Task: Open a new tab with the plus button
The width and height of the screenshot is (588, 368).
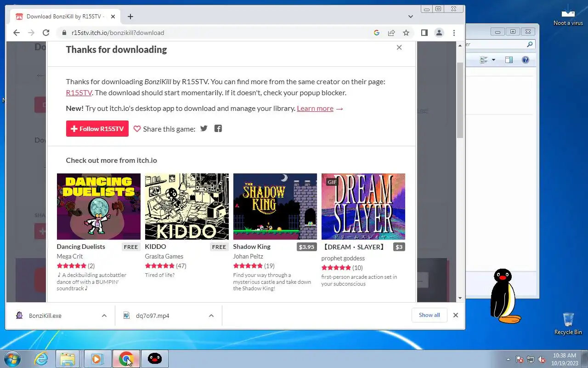Action: [x=130, y=17]
